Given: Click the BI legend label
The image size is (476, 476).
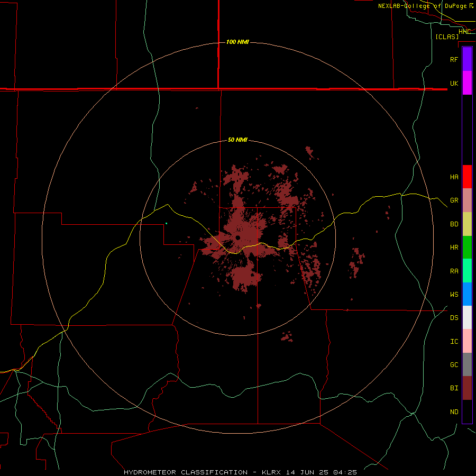Looking at the screenshot, I should coord(454,388).
